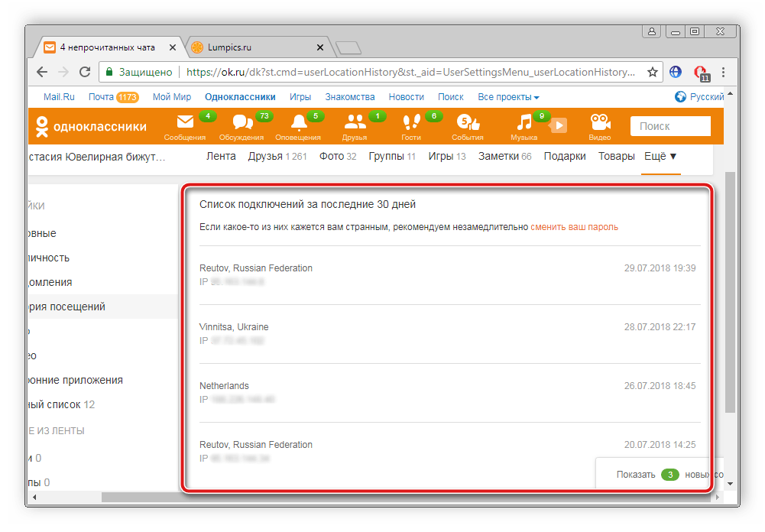This screenshot has height=532, width=765.
Task: Click the Поиск search field
Action: point(669,126)
